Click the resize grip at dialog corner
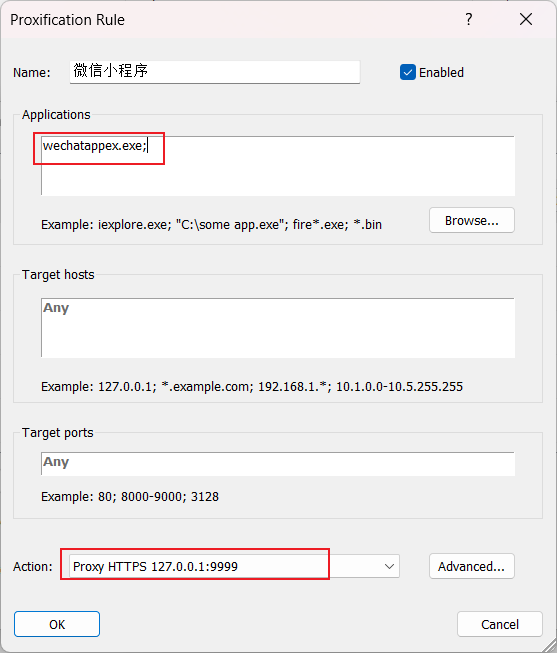 coord(549,645)
